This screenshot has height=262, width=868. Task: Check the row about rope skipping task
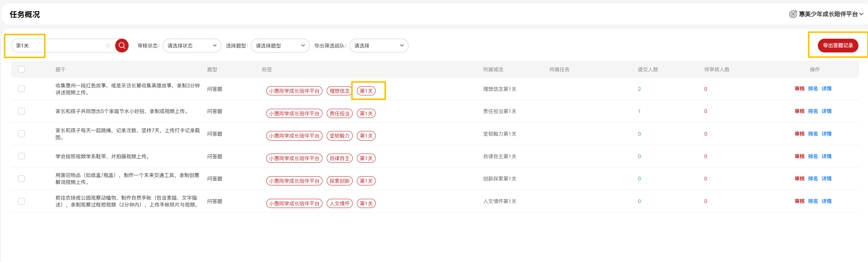(x=21, y=134)
